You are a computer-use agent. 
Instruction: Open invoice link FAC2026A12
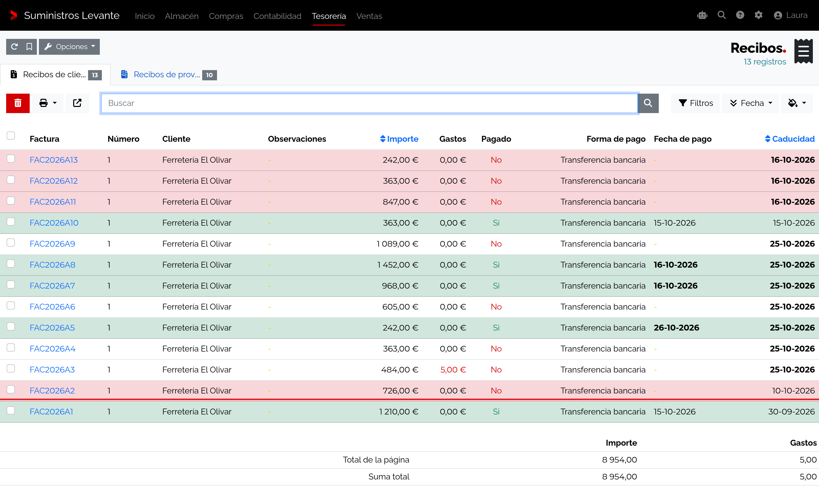coord(54,181)
